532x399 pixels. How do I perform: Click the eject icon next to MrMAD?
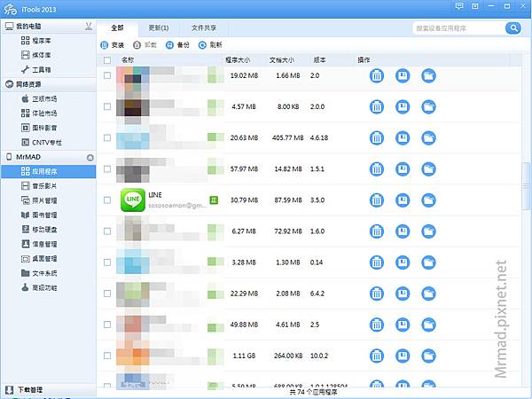point(90,158)
